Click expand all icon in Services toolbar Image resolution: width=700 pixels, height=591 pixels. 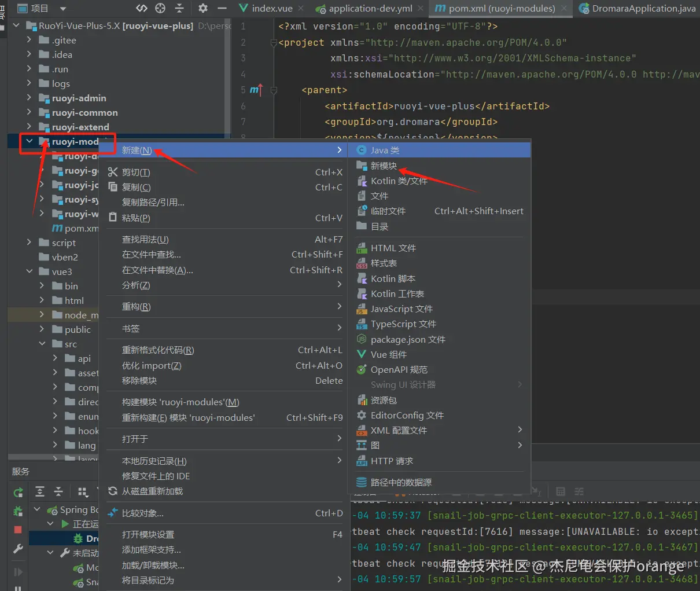point(40,491)
